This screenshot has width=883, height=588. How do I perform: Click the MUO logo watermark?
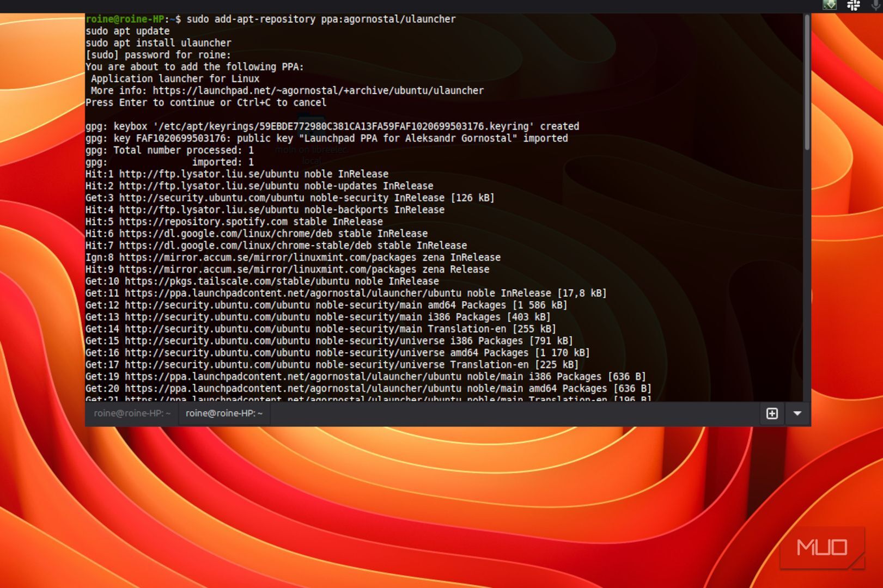[822, 547]
